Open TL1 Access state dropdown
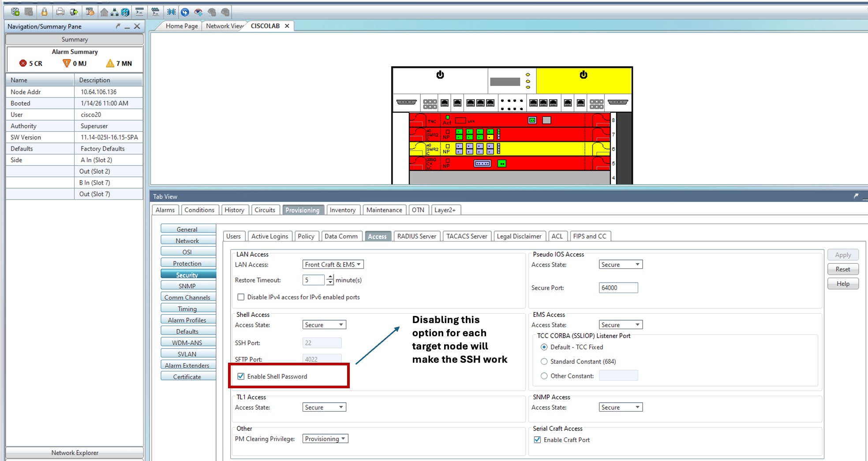This screenshot has width=868, height=461. click(x=324, y=408)
